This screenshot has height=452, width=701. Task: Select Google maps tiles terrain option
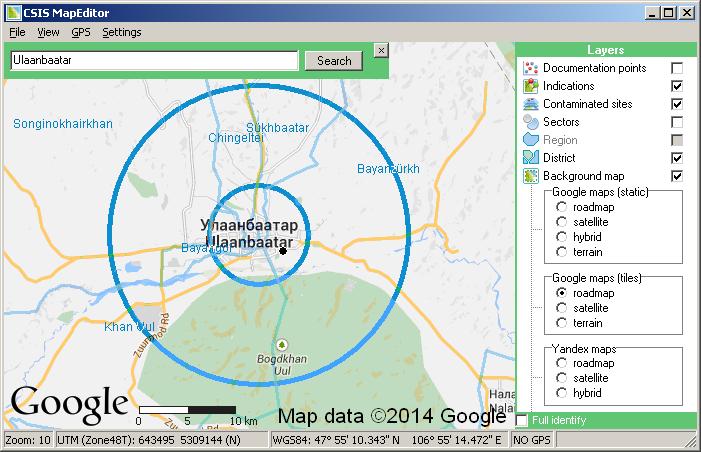[x=561, y=323]
